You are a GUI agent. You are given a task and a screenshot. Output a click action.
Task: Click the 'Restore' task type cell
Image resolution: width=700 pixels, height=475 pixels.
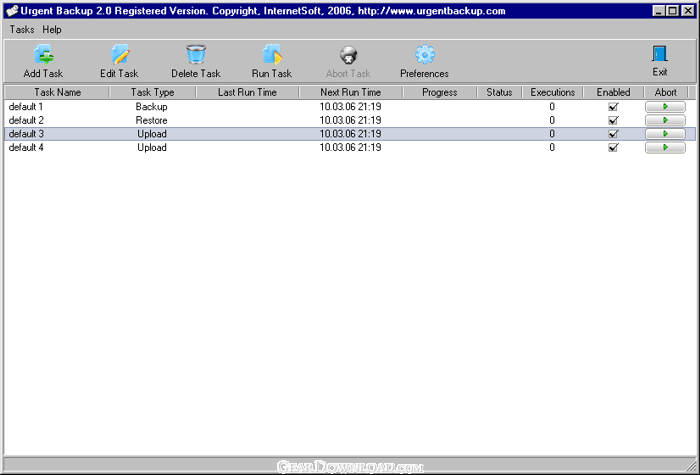(x=152, y=121)
